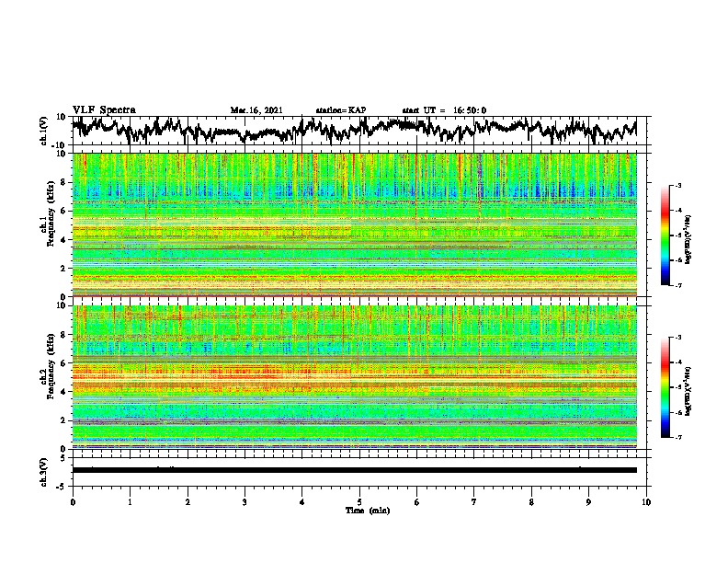Click the "8" tick on ch.2 frequency axis
728x563 pixels.
pyautogui.click(x=63, y=335)
